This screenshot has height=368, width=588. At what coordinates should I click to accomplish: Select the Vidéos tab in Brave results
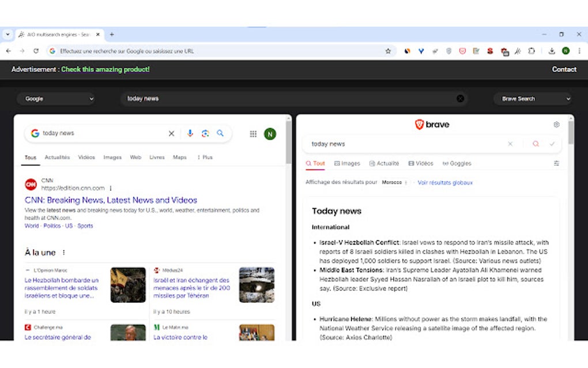[x=421, y=163]
